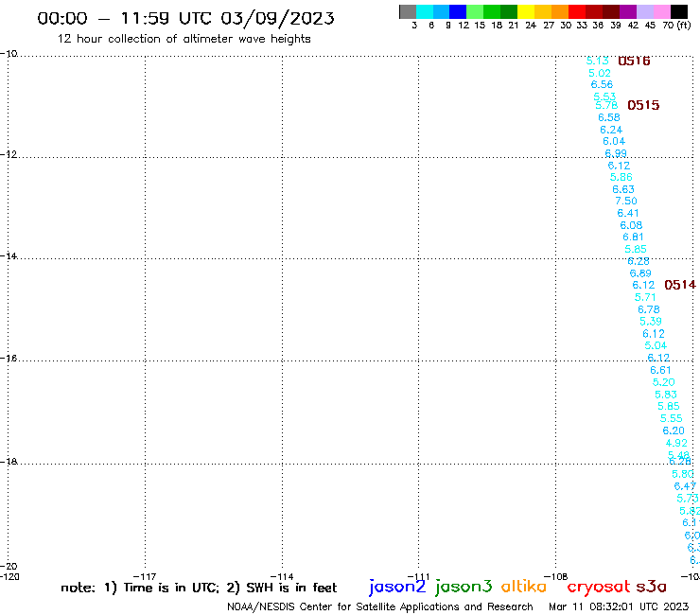
Task: Click the 5.39 wave height value
Action: (x=651, y=322)
